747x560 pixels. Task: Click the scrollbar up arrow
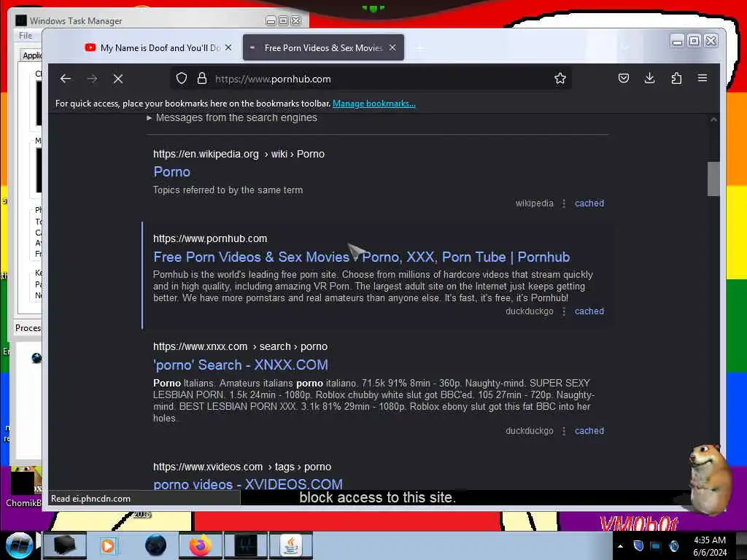tap(713, 120)
